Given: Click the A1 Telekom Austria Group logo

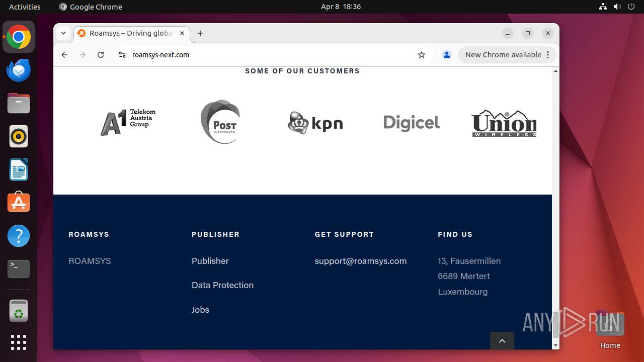Looking at the screenshot, I should click(x=128, y=122).
